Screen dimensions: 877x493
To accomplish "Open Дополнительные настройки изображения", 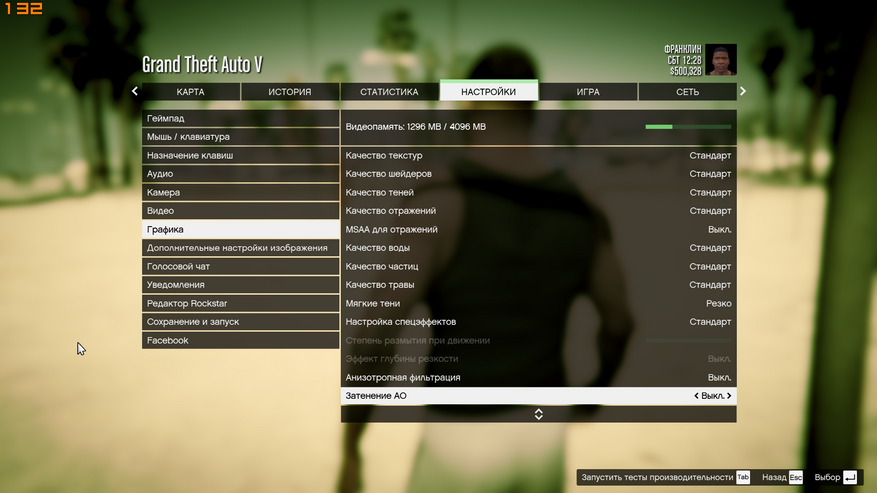I will coord(241,247).
